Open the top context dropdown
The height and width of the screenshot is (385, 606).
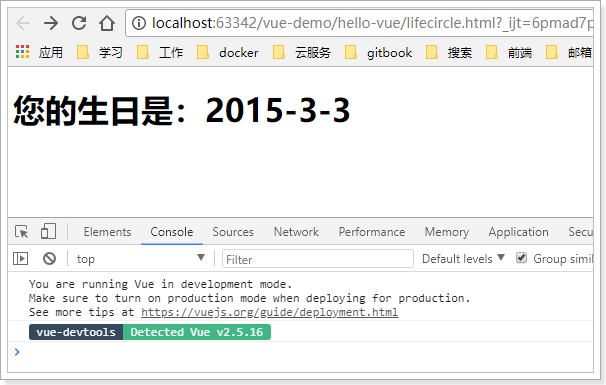[141, 258]
